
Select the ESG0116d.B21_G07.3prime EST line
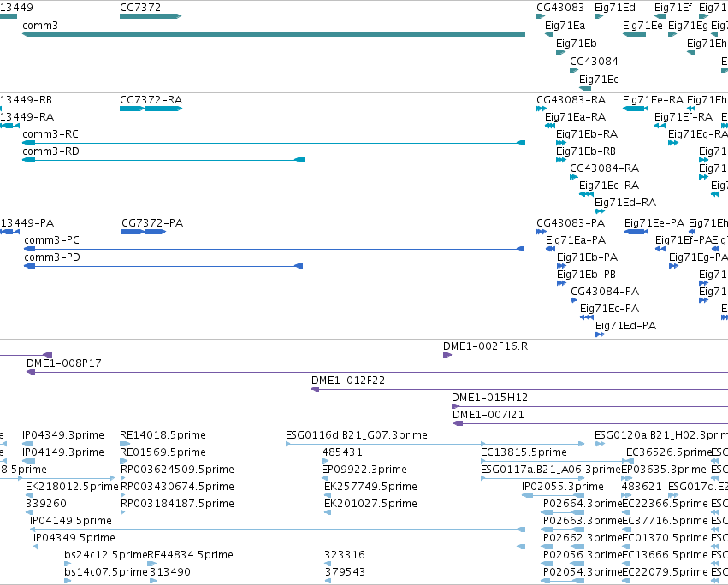[x=435, y=445]
